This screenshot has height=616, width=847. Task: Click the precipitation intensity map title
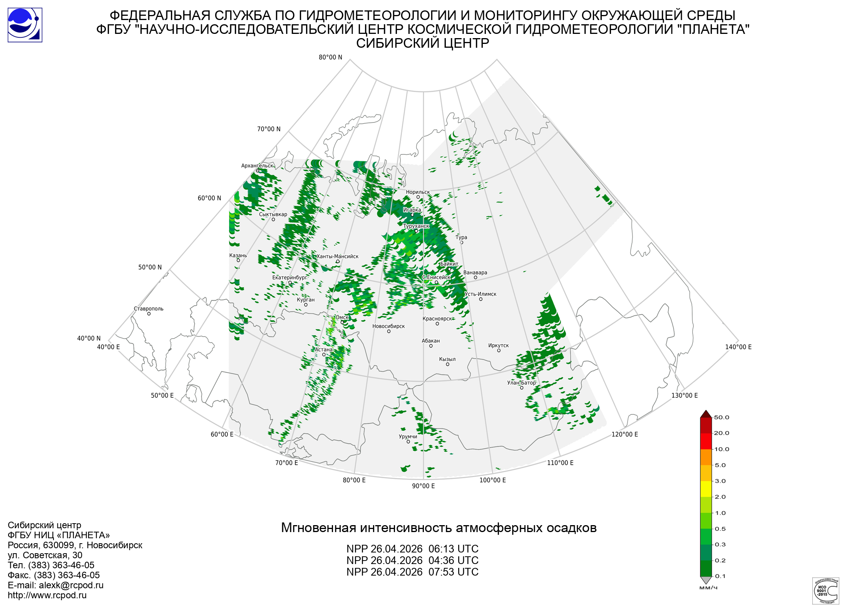pos(439,528)
